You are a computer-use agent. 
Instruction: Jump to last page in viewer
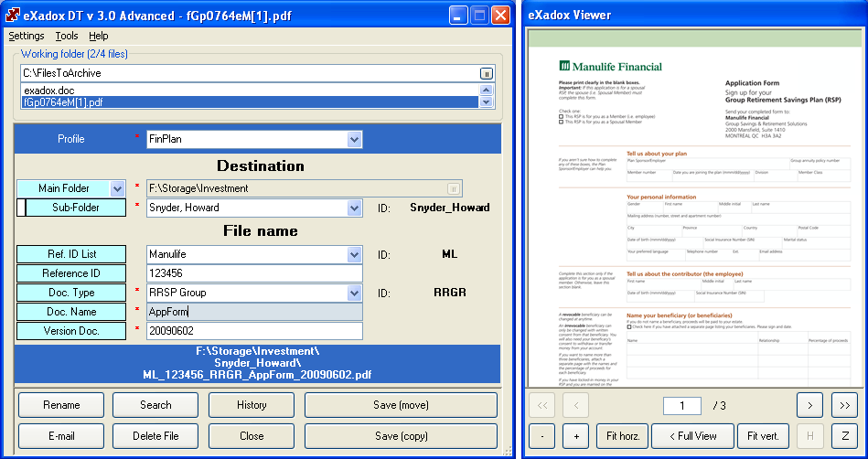point(844,405)
